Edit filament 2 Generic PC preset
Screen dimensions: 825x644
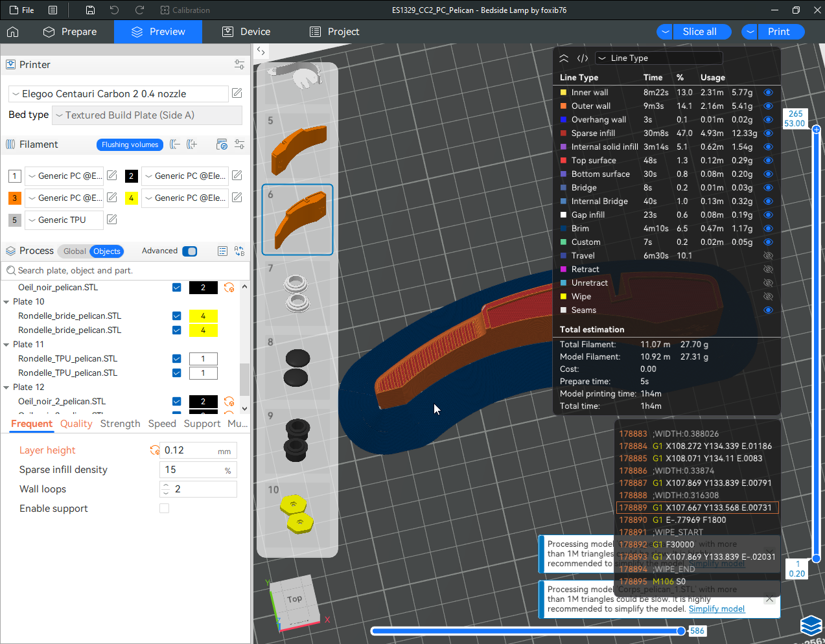(237, 176)
